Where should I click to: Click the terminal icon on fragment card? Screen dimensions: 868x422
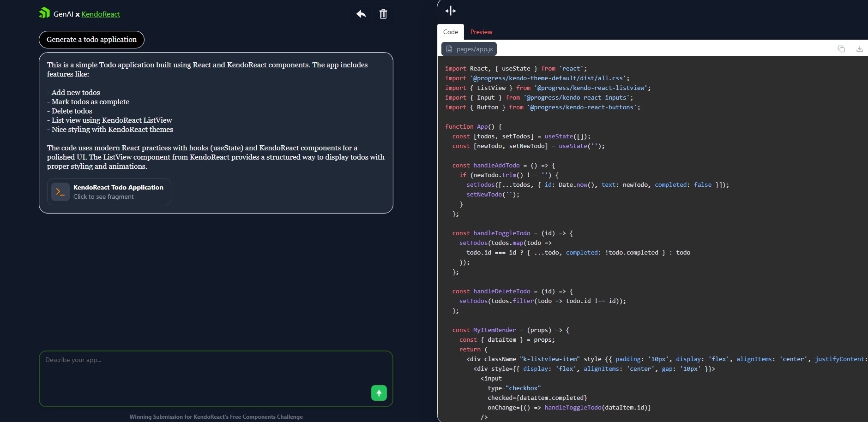[60, 192]
